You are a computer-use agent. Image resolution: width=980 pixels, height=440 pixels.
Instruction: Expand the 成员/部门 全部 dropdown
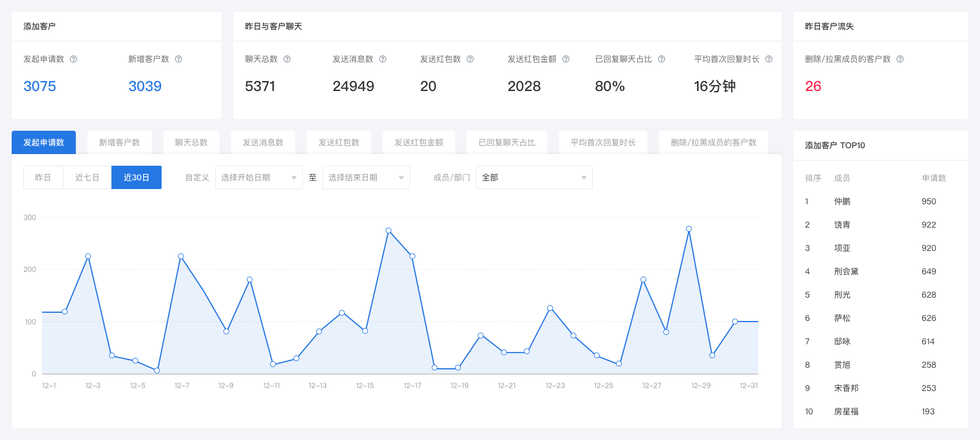tap(534, 177)
